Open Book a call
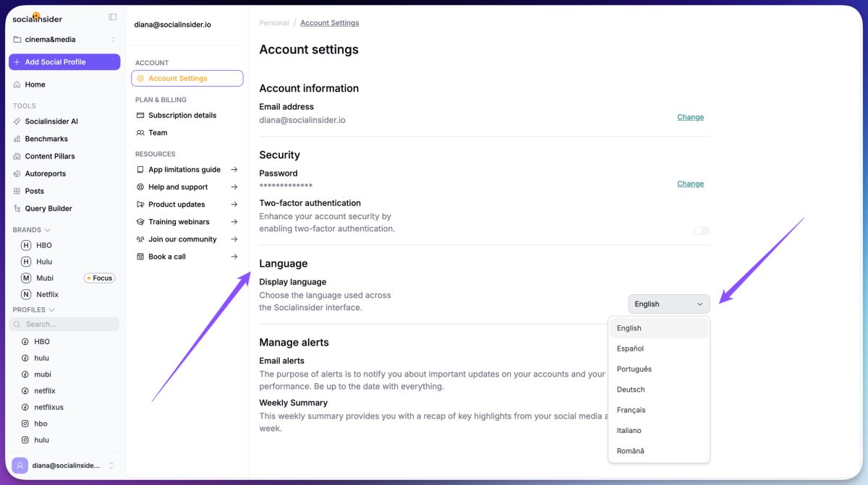Image resolution: width=868 pixels, height=485 pixels. (x=187, y=257)
